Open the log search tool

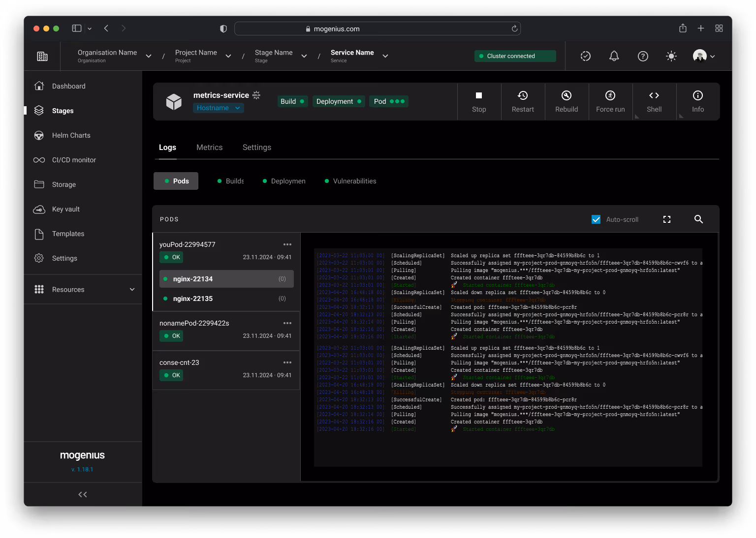click(698, 219)
